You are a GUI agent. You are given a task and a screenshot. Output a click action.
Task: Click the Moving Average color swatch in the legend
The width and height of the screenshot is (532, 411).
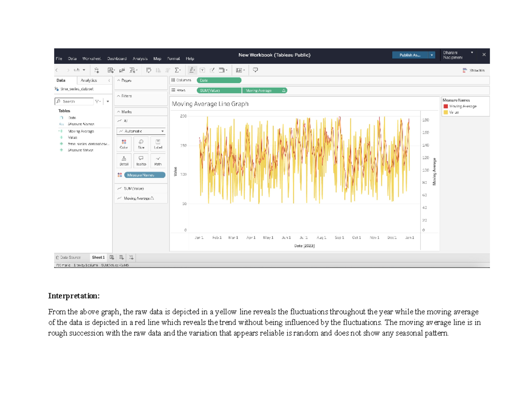(x=446, y=106)
